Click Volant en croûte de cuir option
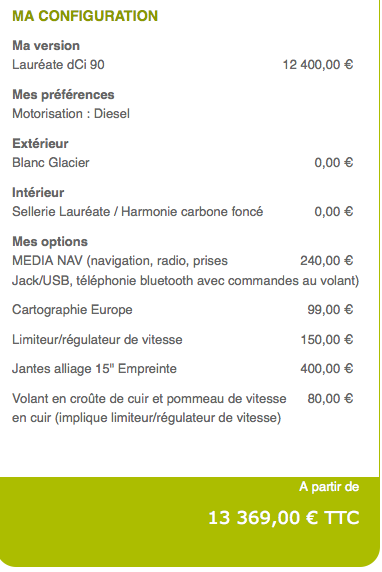The height and width of the screenshot is (572, 382). click(x=149, y=408)
